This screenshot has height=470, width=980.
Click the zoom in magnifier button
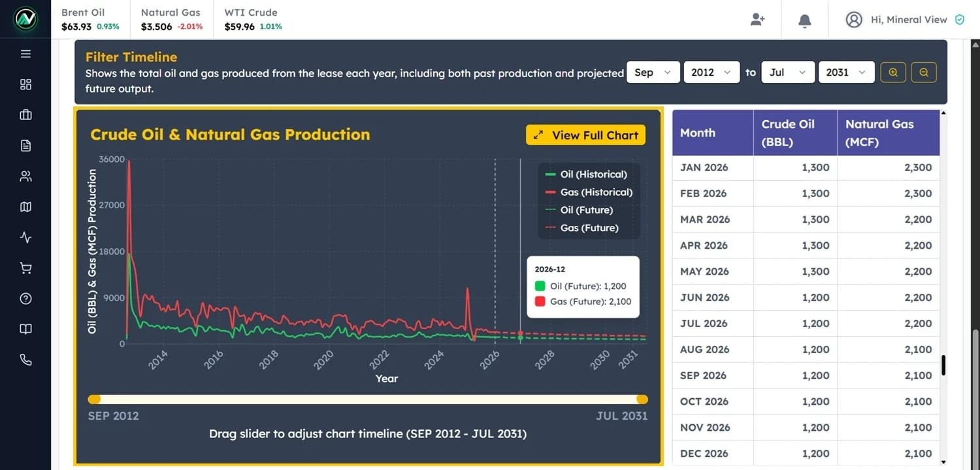click(893, 72)
